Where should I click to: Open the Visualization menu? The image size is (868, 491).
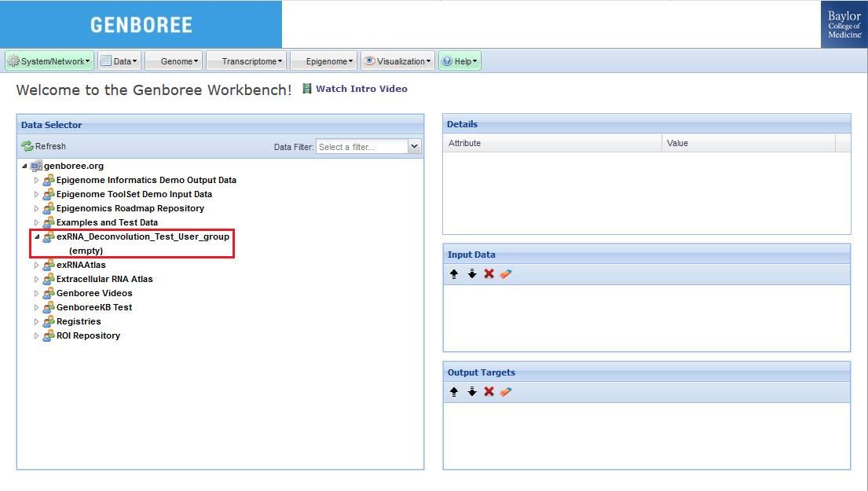pyautogui.click(x=397, y=61)
